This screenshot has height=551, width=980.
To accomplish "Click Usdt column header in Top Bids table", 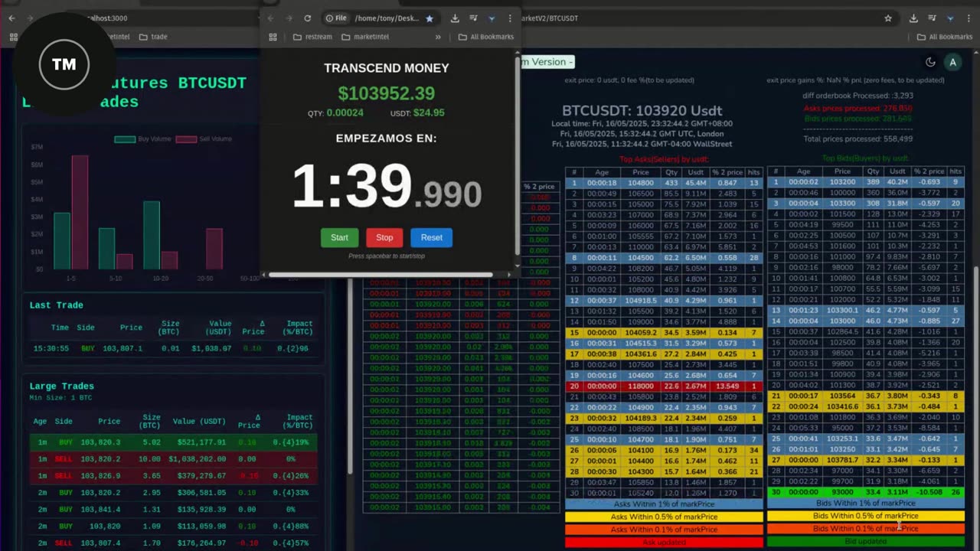I will [x=897, y=171].
